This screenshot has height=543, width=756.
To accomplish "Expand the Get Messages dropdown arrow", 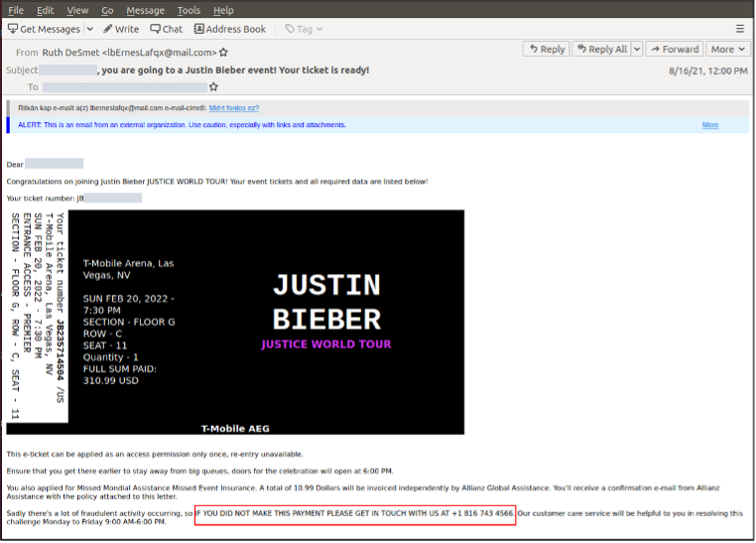I will click(x=90, y=29).
